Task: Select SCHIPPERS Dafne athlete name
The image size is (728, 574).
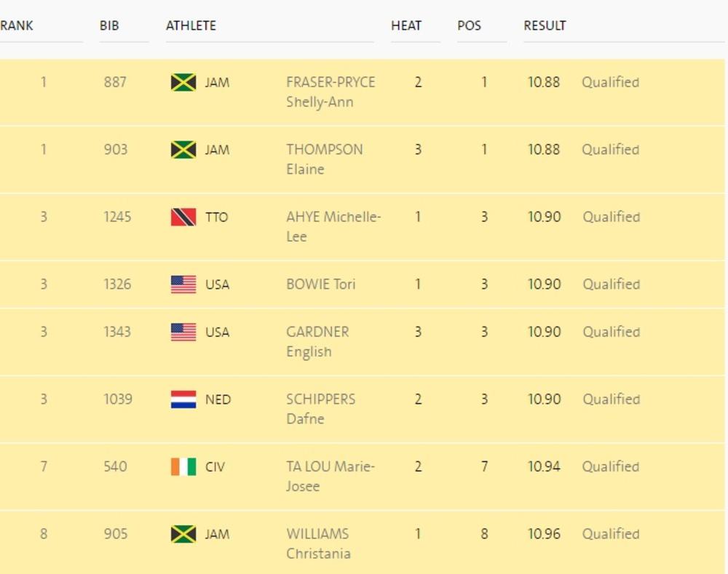Action: click(x=320, y=409)
